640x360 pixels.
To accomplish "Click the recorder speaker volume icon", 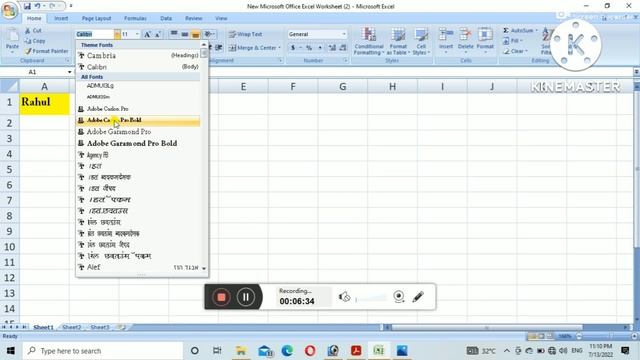I will [x=344, y=297].
